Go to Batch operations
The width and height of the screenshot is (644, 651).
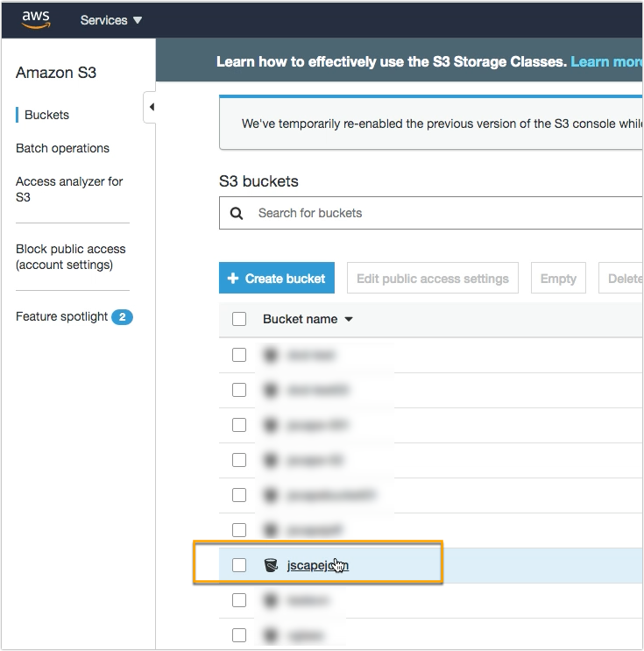[62, 148]
